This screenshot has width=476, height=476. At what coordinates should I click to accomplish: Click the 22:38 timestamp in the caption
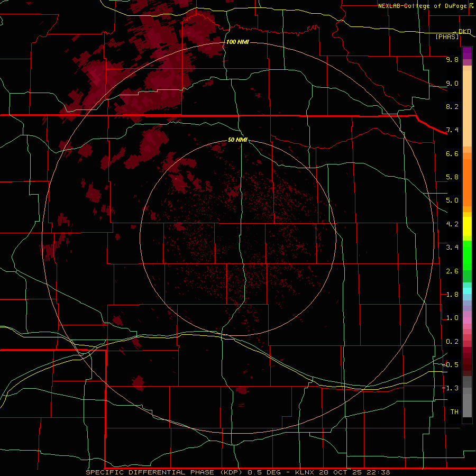[x=378, y=472]
